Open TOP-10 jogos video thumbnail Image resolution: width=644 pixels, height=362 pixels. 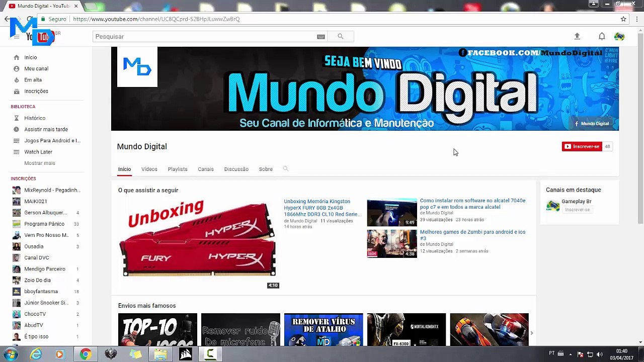157,330
